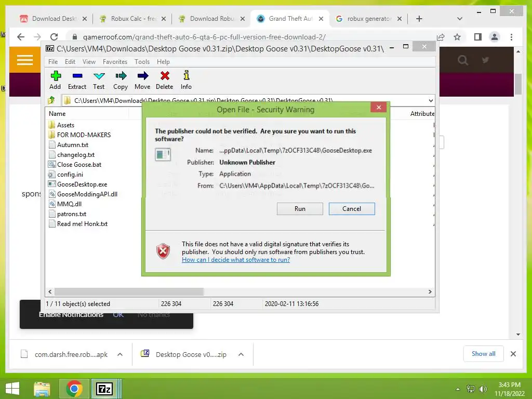Screen dimensions: 532x399
Task: Click the Add toolbar icon in 7-Zip
Action: [55, 80]
